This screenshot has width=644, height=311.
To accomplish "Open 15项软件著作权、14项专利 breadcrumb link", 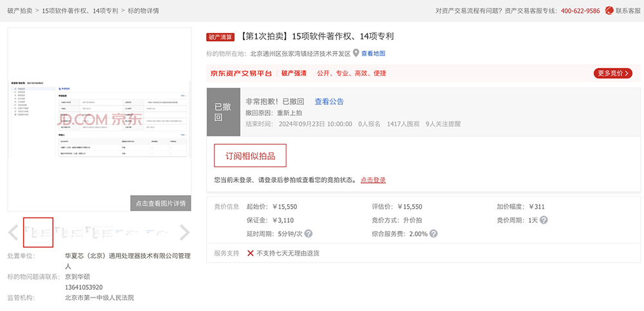I will [x=79, y=11].
